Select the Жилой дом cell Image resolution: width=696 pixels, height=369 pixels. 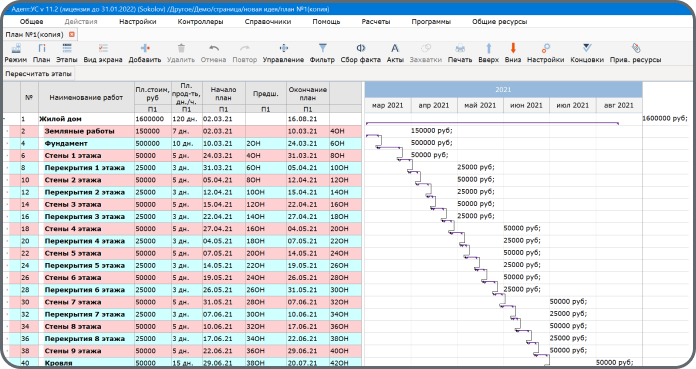pyautogui.click(x=86, y=119)
